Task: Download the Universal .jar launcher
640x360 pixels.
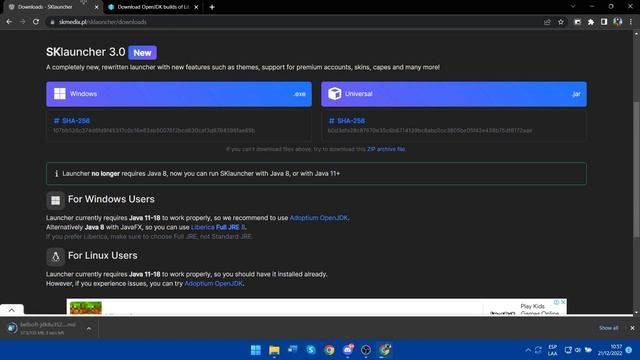Action: (454, 94)
